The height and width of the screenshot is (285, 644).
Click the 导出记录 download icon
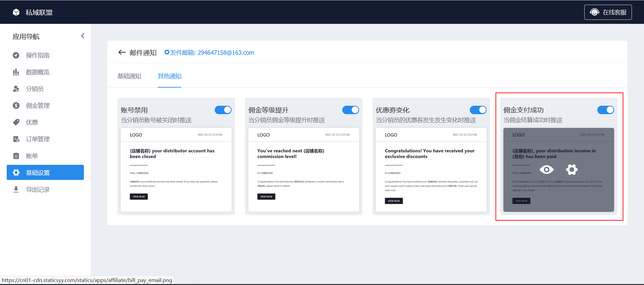point(16,189)
